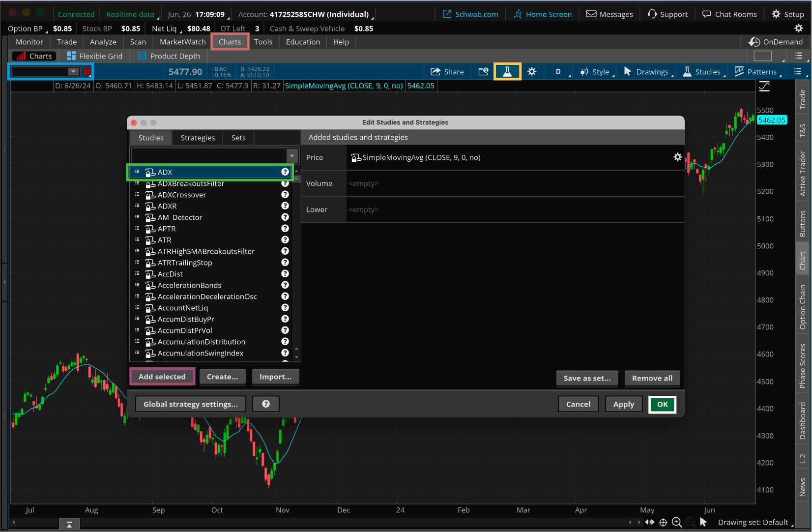Open the Setup gear in top bar

pos(787,14)
